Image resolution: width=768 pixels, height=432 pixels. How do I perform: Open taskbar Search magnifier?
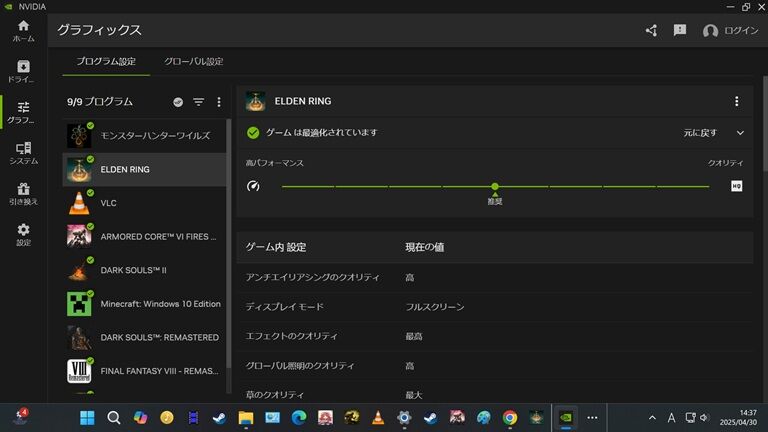114,418
